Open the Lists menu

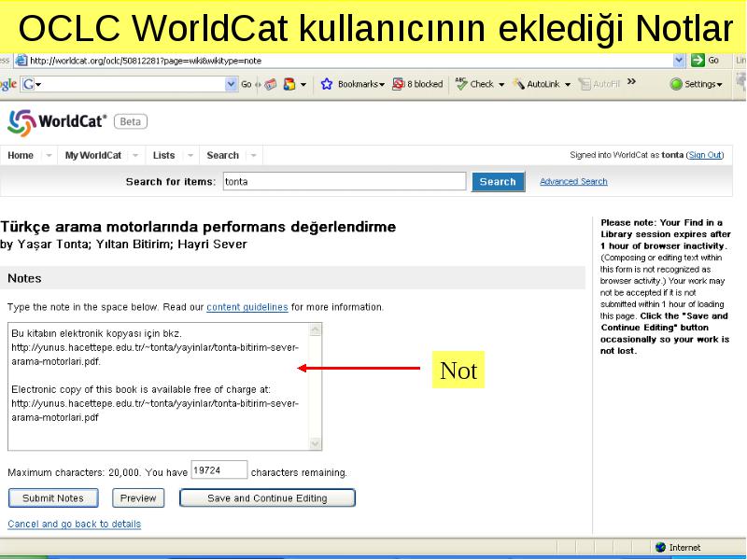click(164, 155)
